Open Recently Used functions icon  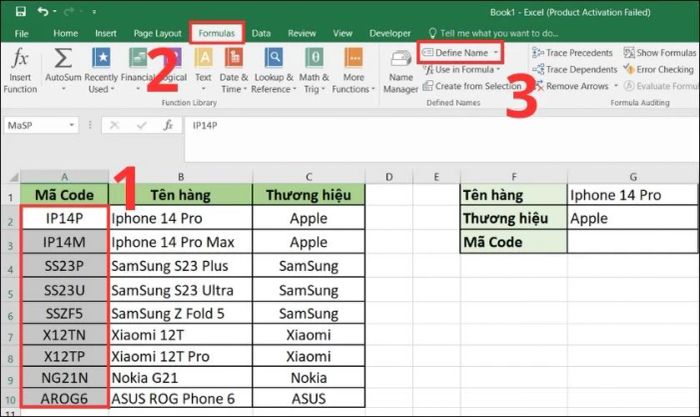[101, 58]
